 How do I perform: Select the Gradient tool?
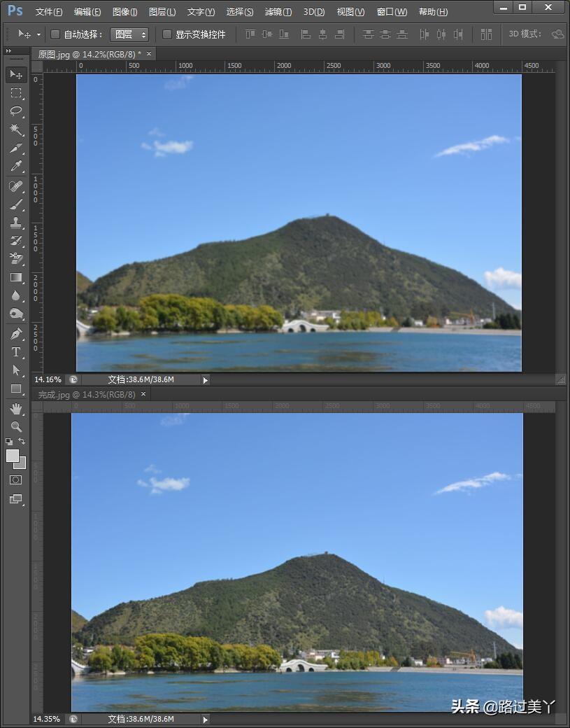tap(16, 277)
